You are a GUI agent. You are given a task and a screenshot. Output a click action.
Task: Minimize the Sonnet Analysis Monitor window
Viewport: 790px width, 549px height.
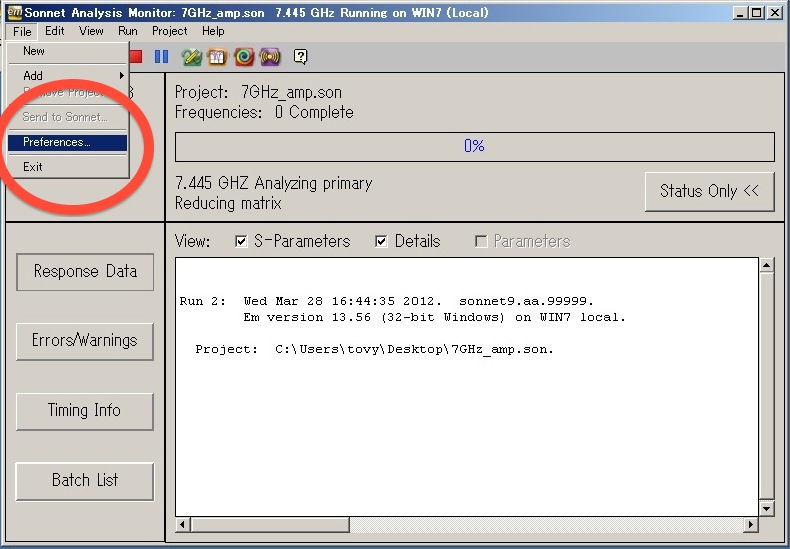click(740, 13)
